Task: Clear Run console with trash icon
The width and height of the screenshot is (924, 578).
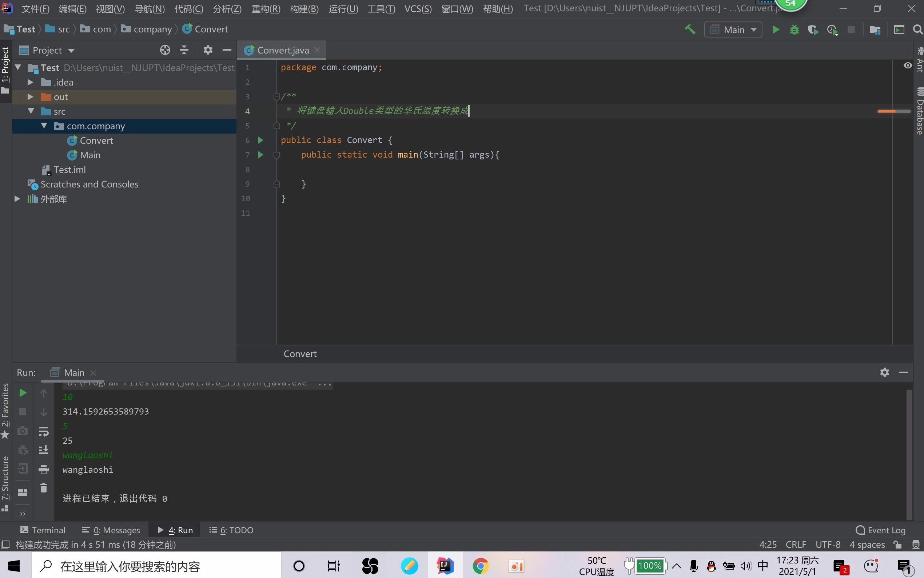Action: point(44,488)
